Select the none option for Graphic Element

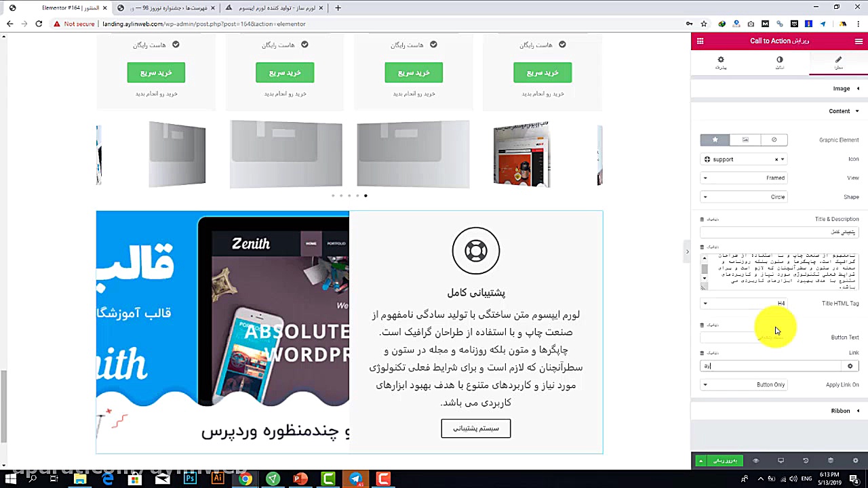[x=774, y=139]
